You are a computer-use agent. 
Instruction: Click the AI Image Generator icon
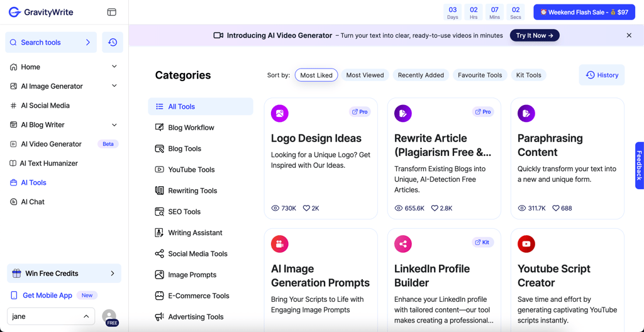14,86
